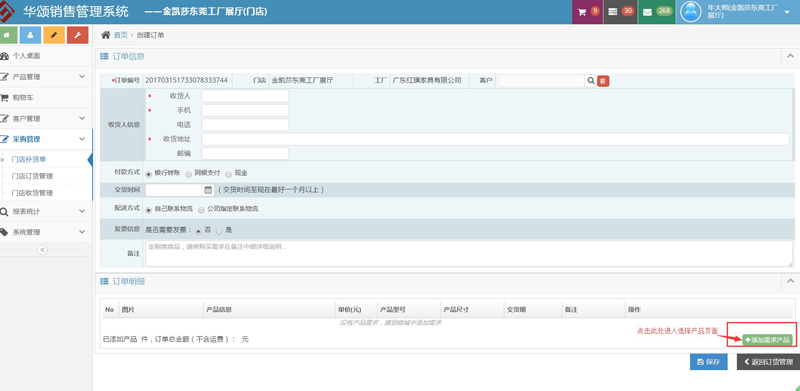Focus the 客户 input field
Image resolution: width=800 pixels, height=391 pixels.
coord(541,81)
